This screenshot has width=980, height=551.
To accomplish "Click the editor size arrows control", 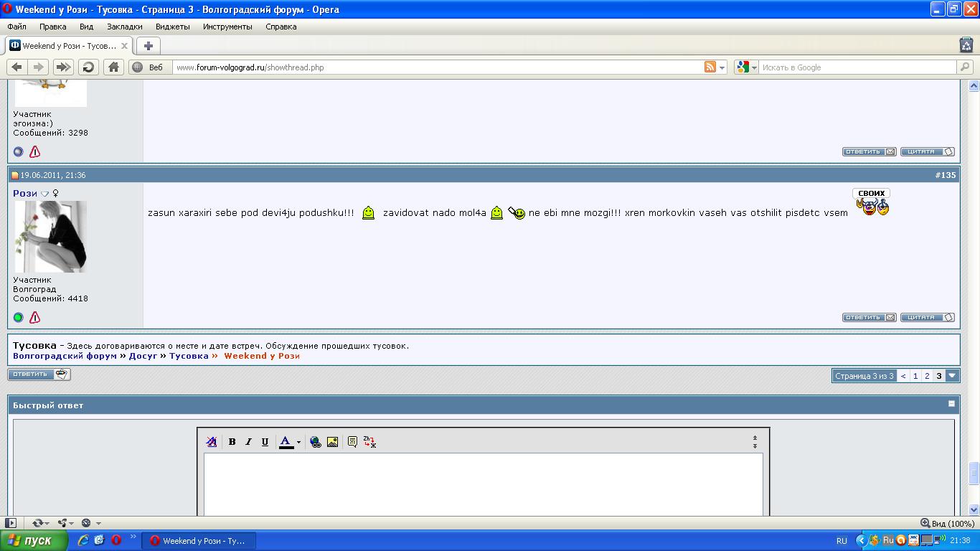I will 755,442.
